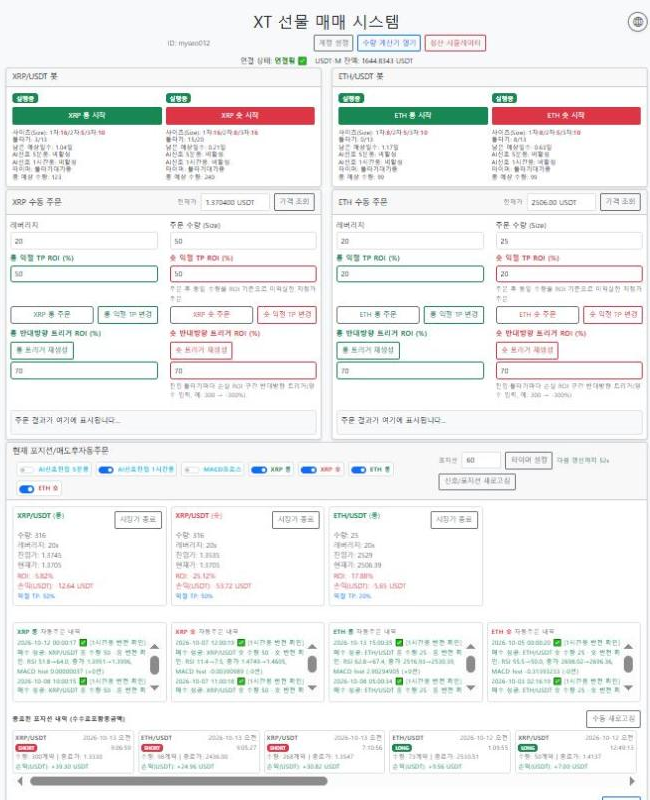Click ETH 롱 익절 TP 변경
Viewport: 650px width, 800px height.
click(454, 315)
